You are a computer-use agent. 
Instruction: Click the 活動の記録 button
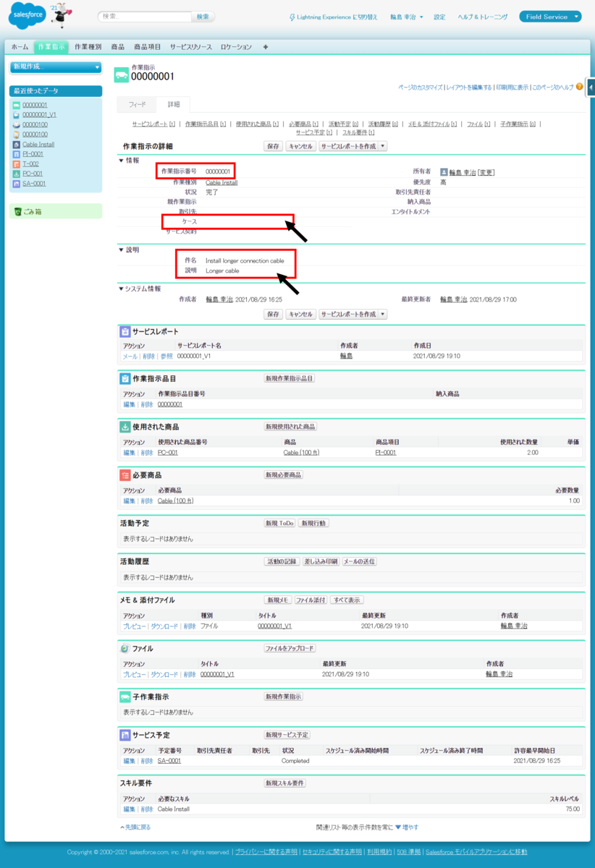[282, 561]
